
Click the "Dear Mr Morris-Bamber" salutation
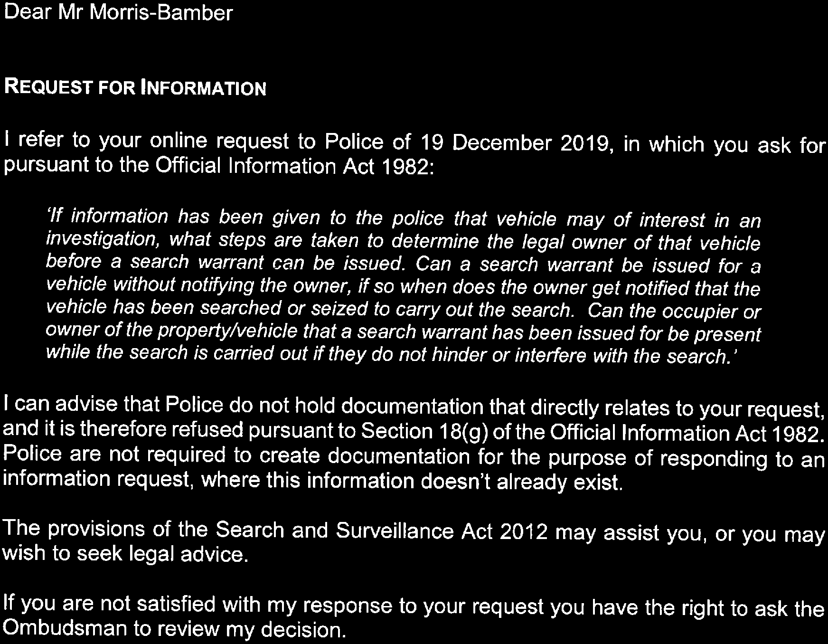click(x=118, y=13)
